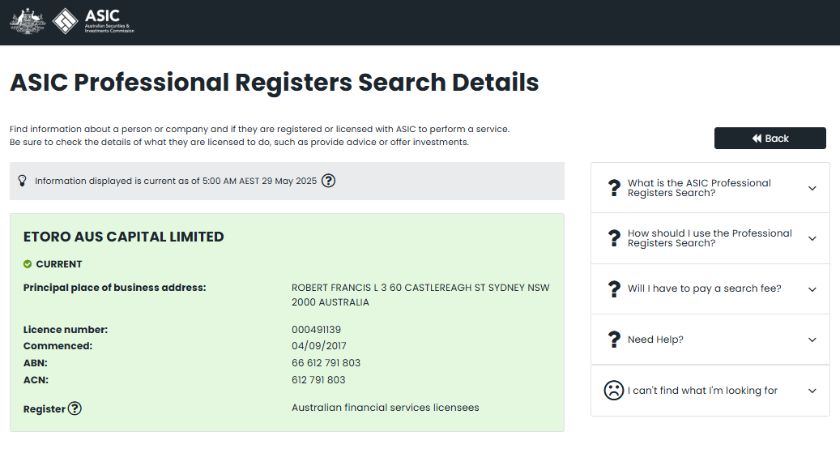Open the help icon beside the current-as-of date
This screenshot has height=473, width=840.
click(328, 181)
